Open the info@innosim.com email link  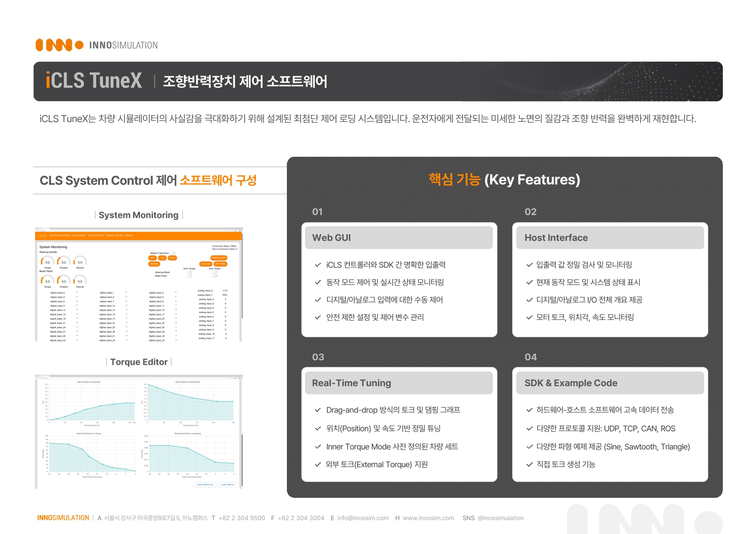click(363, 518)
